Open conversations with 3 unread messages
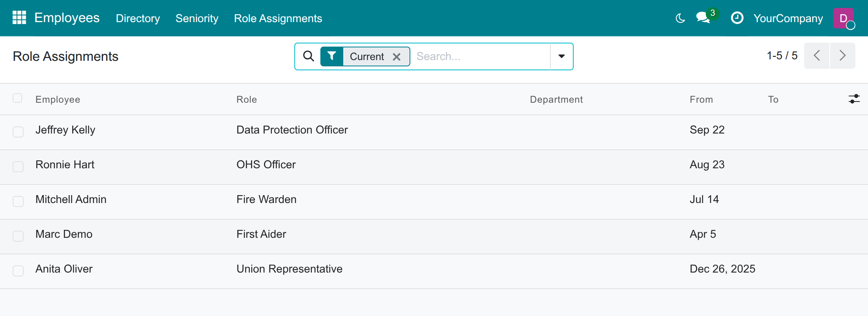This screenshot has width=868, height=316. pos(703,18)
